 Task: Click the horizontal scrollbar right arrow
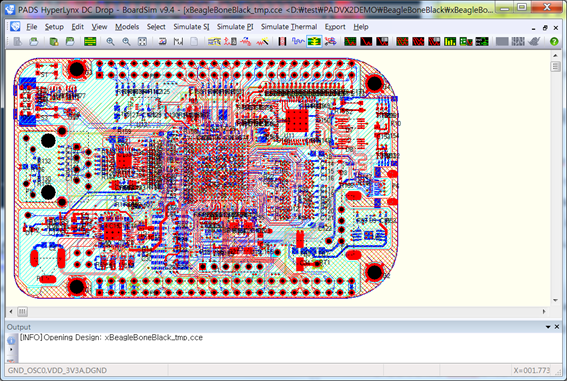[x=543, y=311]
